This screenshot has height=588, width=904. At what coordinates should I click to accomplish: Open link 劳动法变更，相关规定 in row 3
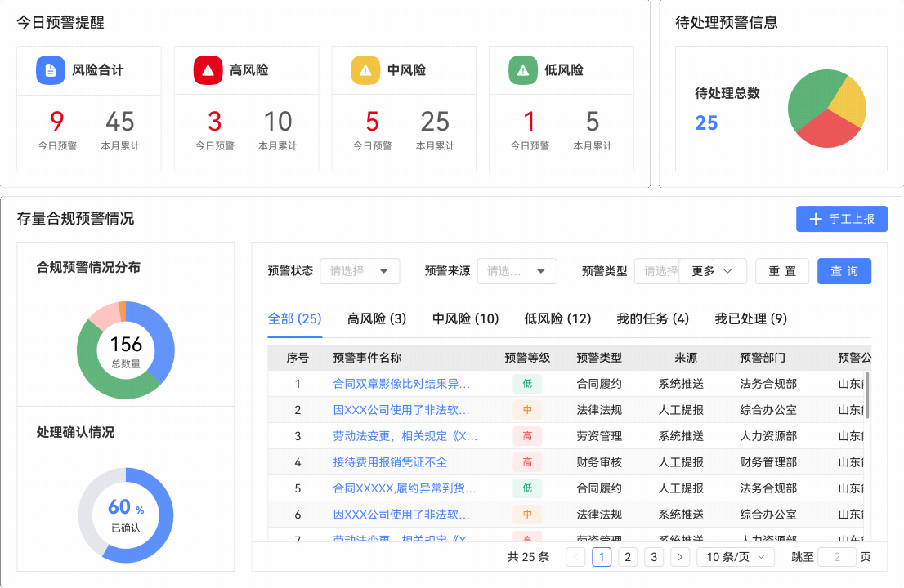click(405, 436)
